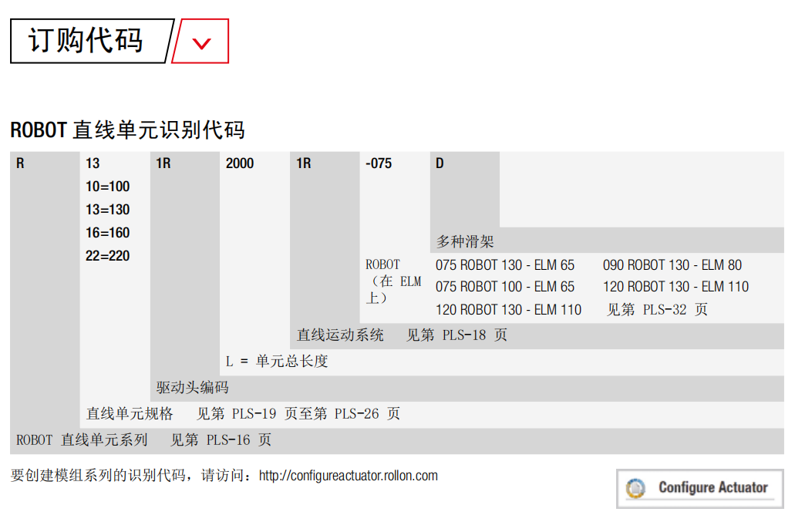
Task: Click the 直线单元规格 label
Action: (x=130, y=414)
